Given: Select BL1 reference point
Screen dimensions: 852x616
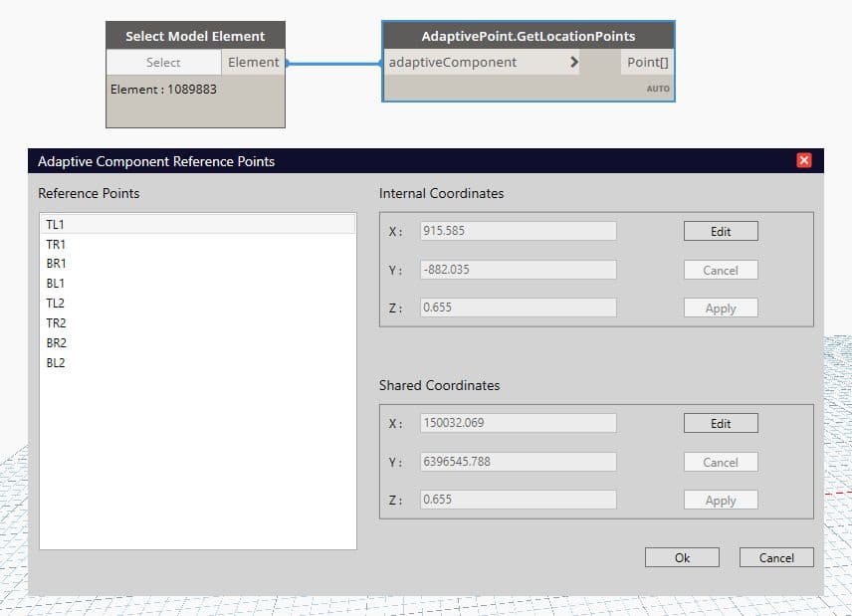Looking at the screenshot, I should [56, 284].
